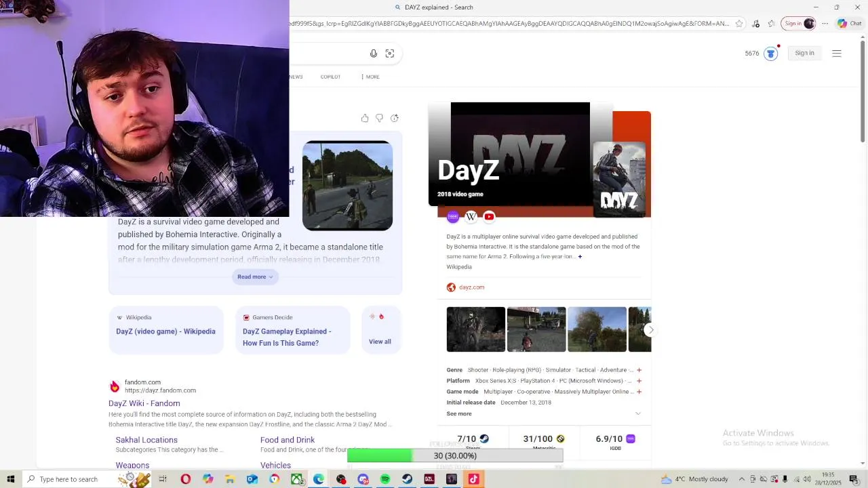Click the green progress bar overlay

pyautogui.click(x=455, y=456)
